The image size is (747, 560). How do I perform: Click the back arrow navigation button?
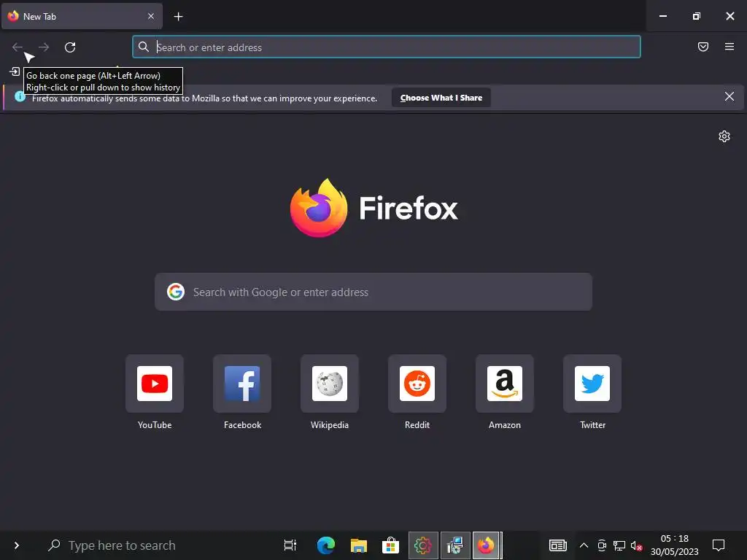[x=18, y=47]
